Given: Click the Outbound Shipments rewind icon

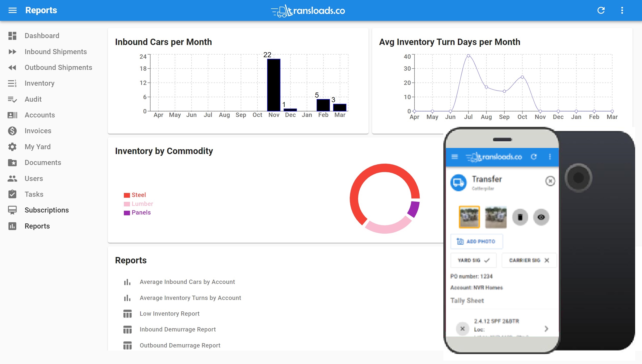Looking at the screenshot, I should (12, 67).
